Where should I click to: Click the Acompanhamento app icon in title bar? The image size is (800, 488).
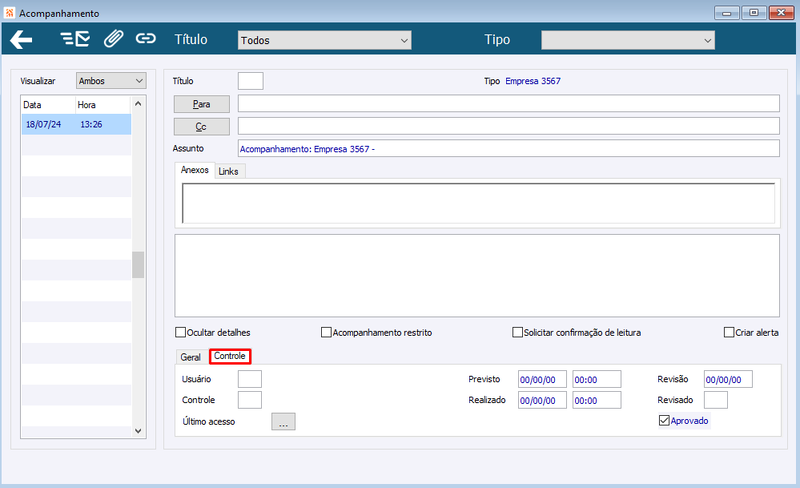pos(9,13)
